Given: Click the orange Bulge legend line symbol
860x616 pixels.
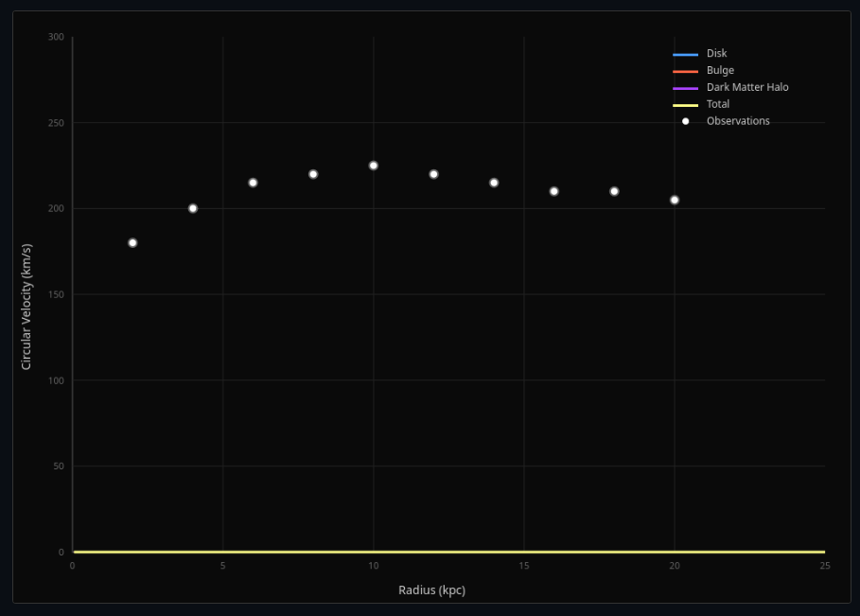Looking at the screenshot, I should (688, 70).
